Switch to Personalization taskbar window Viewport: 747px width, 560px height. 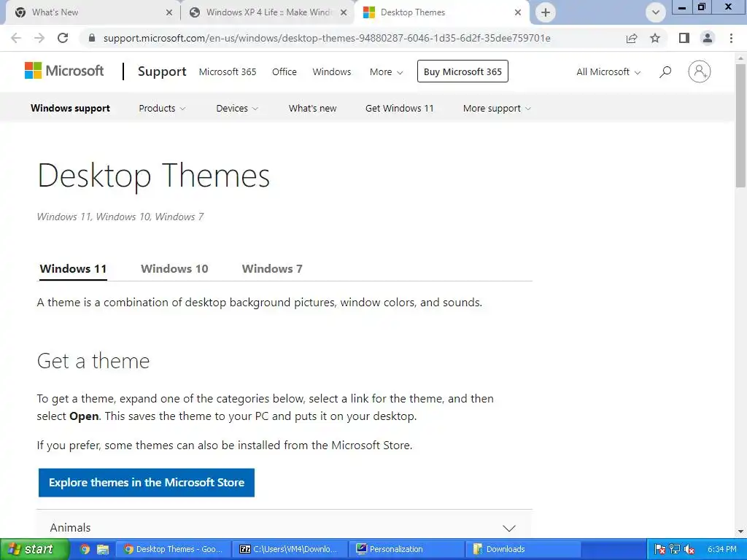tap(406, 549)
